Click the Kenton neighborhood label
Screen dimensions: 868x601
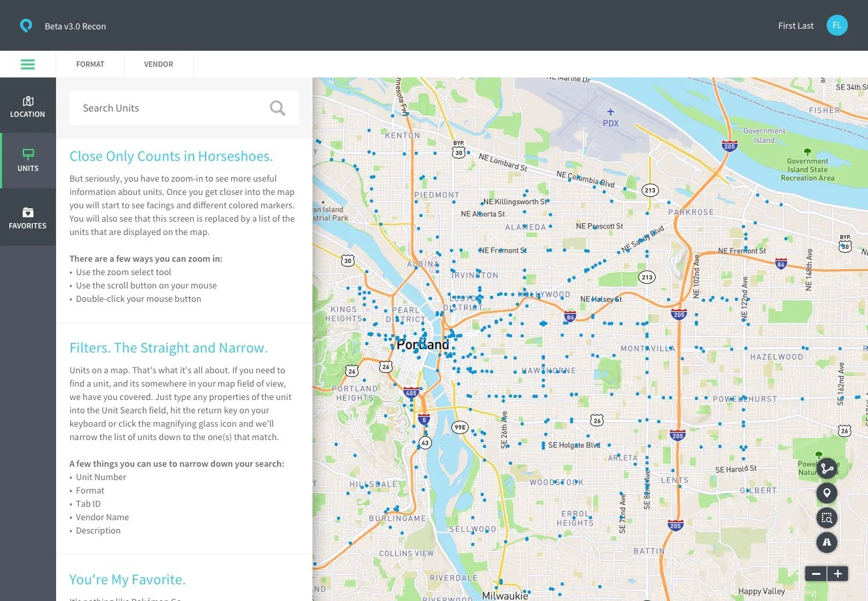[x=403, y=135]
